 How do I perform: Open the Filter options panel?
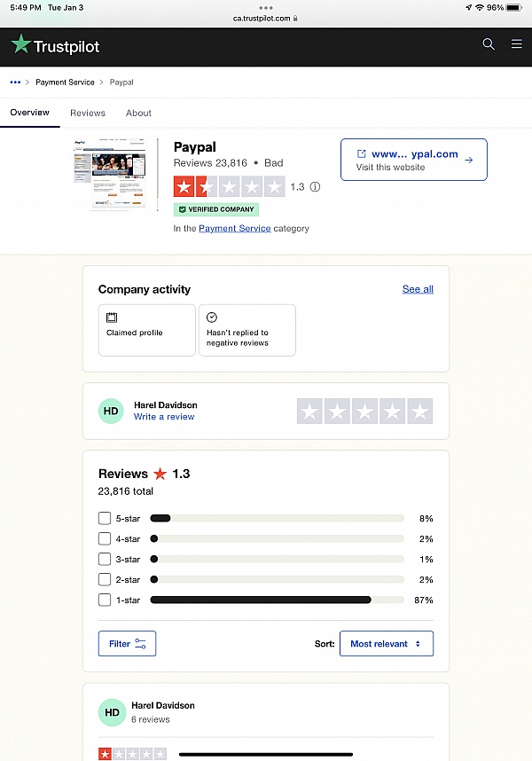(x=126, y=643)
